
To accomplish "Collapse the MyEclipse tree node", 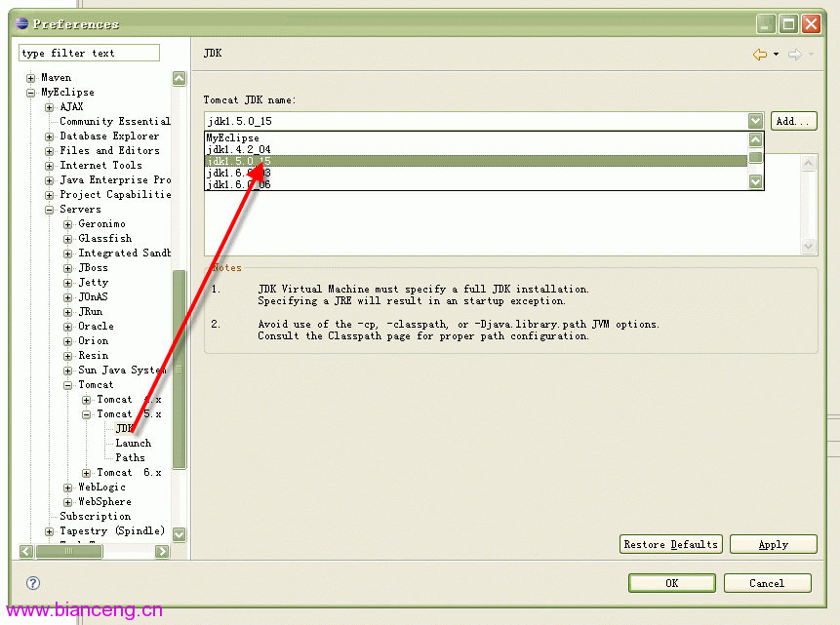I will (x=31, y=93).
